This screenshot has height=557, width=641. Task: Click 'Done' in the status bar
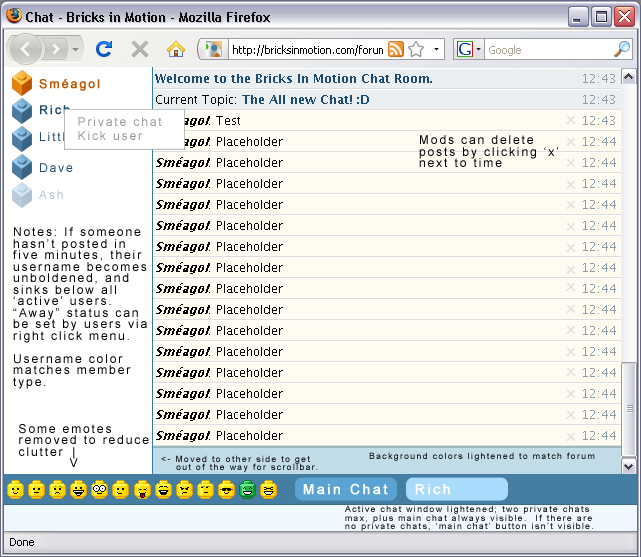coord(22,542)
